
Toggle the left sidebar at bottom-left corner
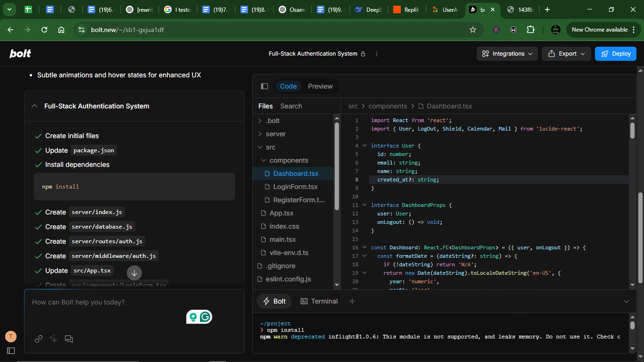click(x=11, y=351)
